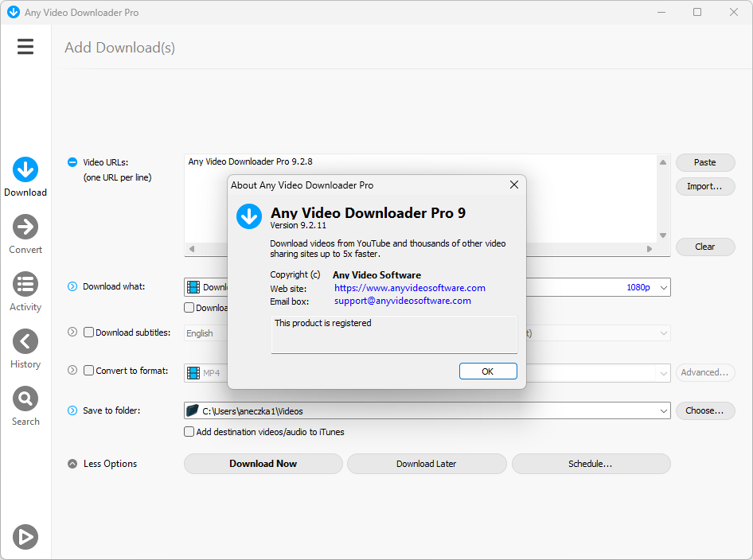Open the hamburger menu

click(25, 47)
